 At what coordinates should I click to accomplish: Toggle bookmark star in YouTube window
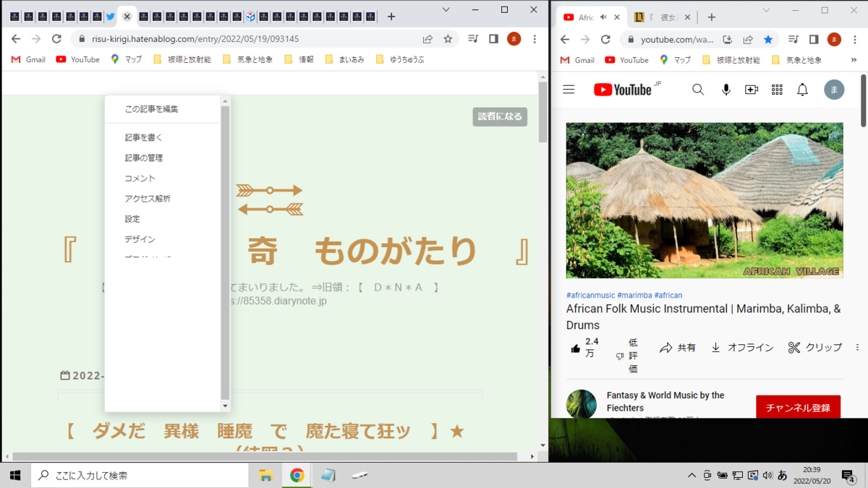pos(768,39)
